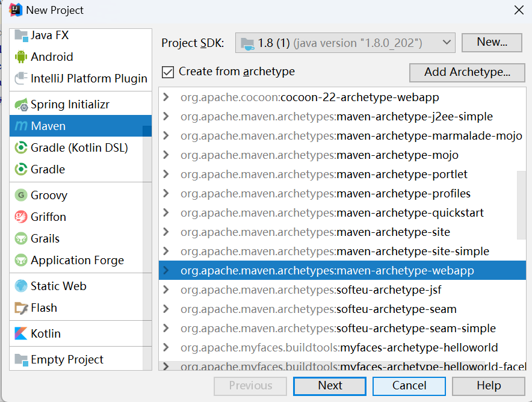Screen dimensions: 532x402
Task: Select maven-archetype-quickstart archetype
Action: 342,212
